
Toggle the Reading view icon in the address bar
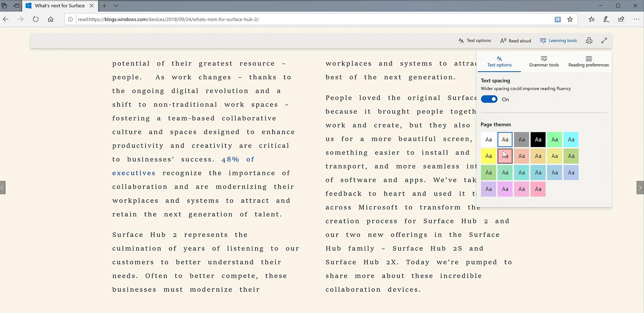[558, 19]
